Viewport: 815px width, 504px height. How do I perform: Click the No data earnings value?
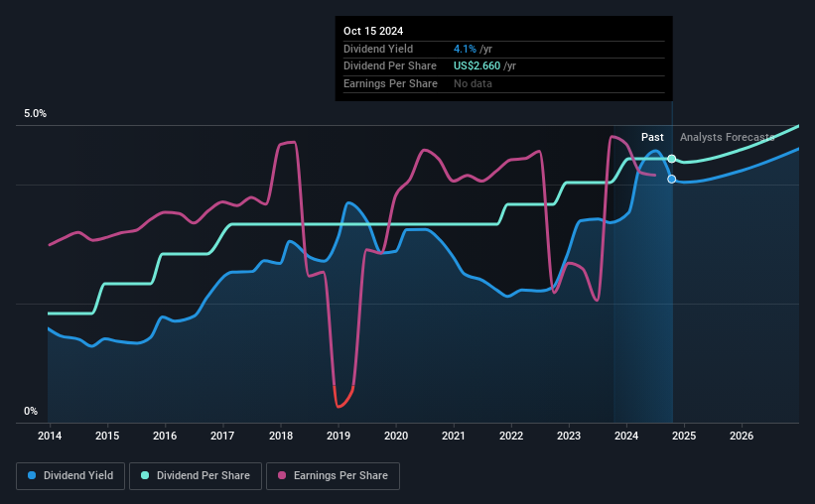(473, 83)
